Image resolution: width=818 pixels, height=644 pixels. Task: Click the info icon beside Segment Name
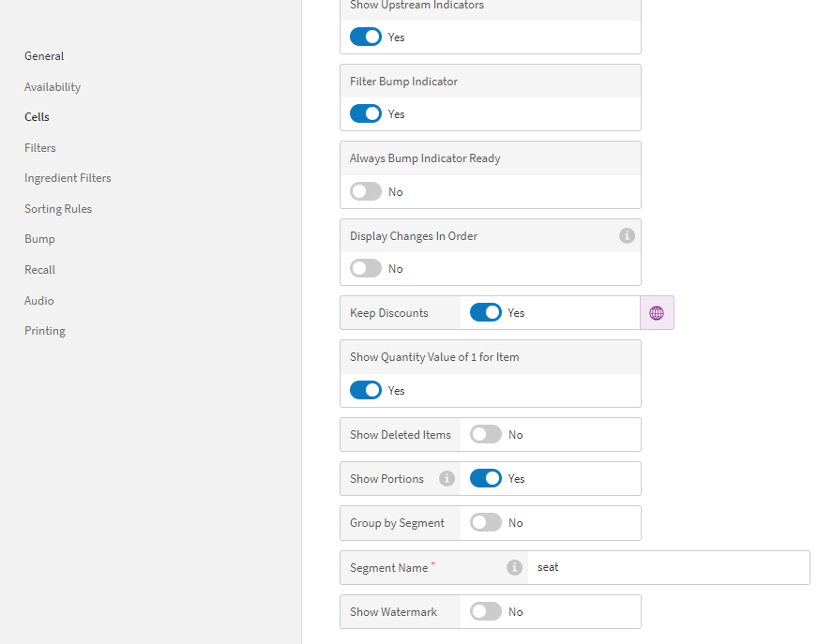[514, 567]
